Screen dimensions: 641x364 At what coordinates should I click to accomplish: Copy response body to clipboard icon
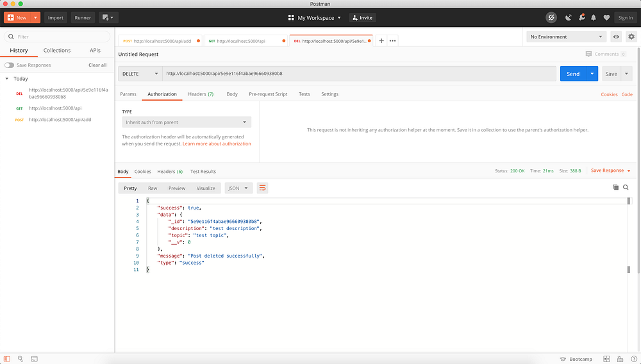[x=615, y=188]
